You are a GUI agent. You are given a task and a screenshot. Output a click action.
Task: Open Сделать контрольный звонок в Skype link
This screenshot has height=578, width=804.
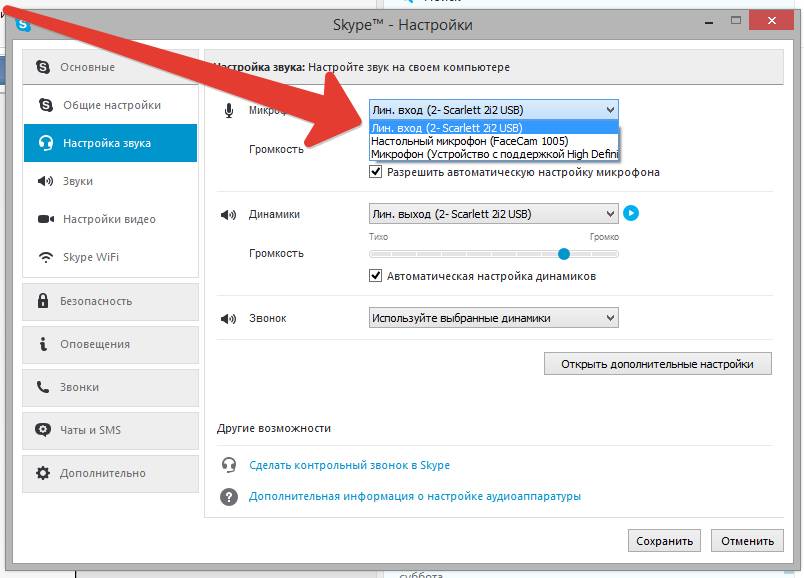pyautogui.click(x=349, y=465)
